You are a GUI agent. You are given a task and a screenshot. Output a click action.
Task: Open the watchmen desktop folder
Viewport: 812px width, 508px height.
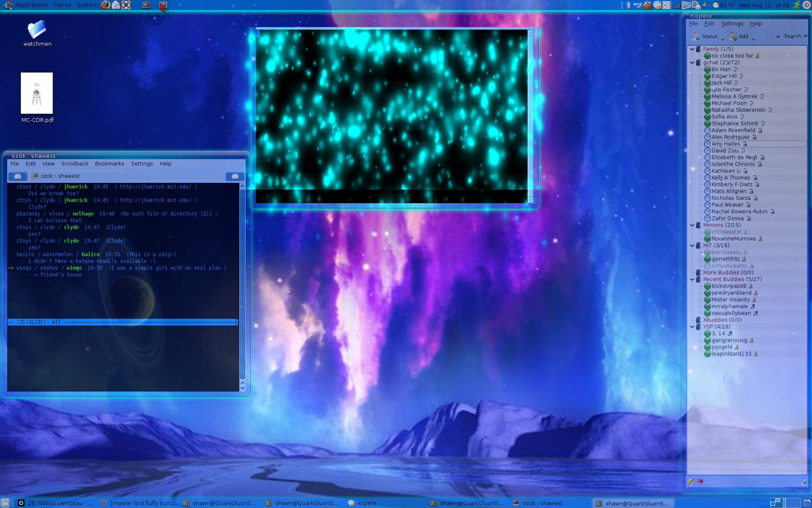click(x=37, y=30)
